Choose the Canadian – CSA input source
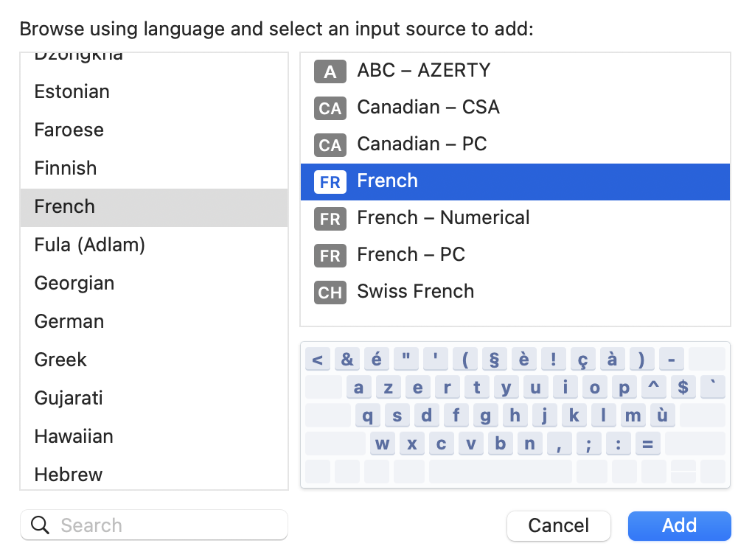 point(428,108)
